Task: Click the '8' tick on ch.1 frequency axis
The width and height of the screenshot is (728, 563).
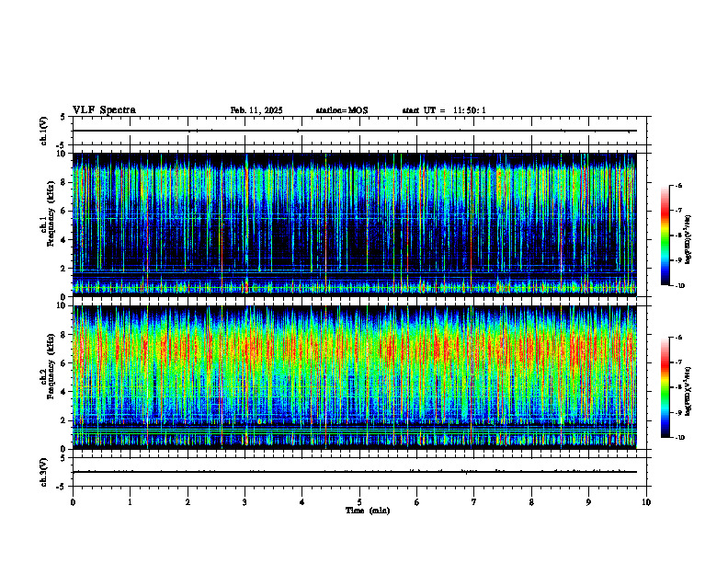Action: pyautogui.click(x=64, y=182)
